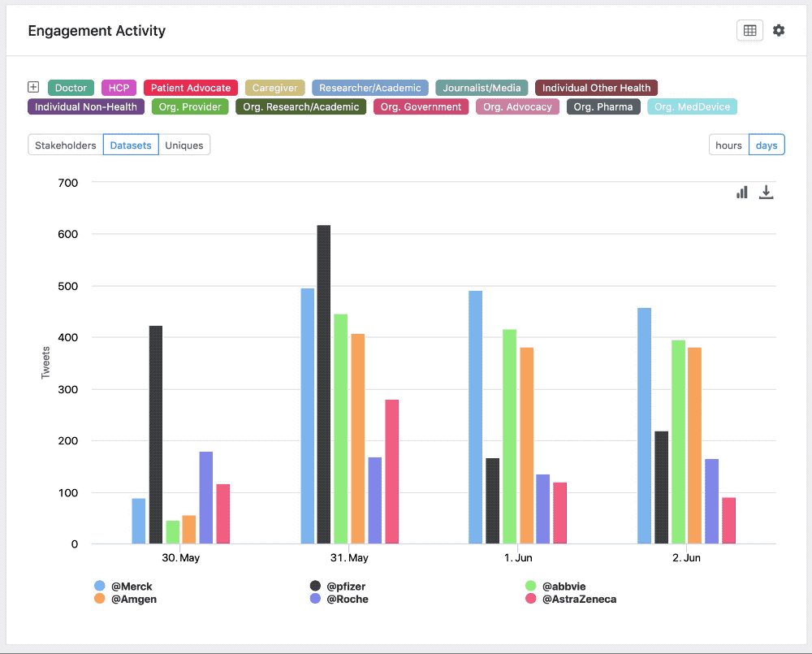Screen dimensions: 812x654
Task: Toggle @Roche series in legend
Action: coord(339,599)
